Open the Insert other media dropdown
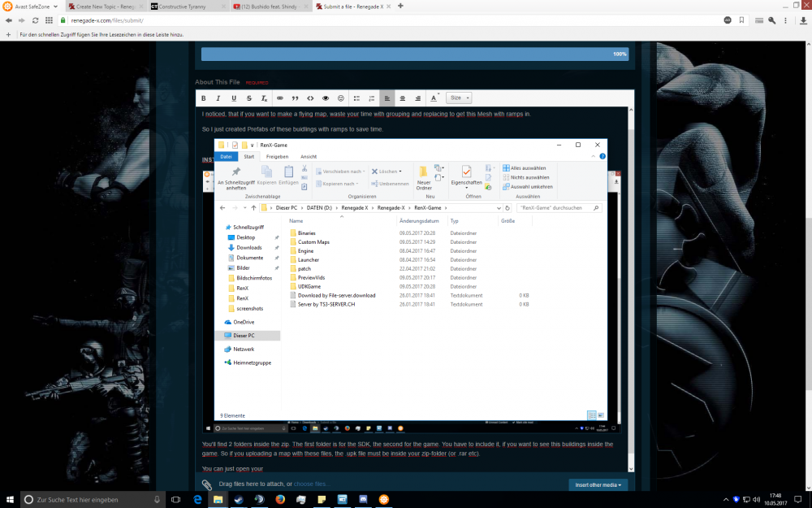This screenshot has width=812, height=508. pyautogui.click(x=598, y=484)
